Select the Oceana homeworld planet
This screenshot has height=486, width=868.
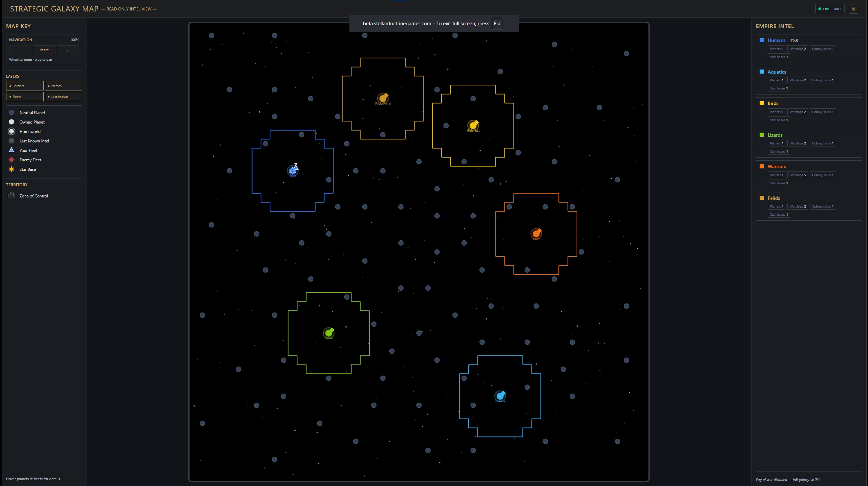pos(500,396)
